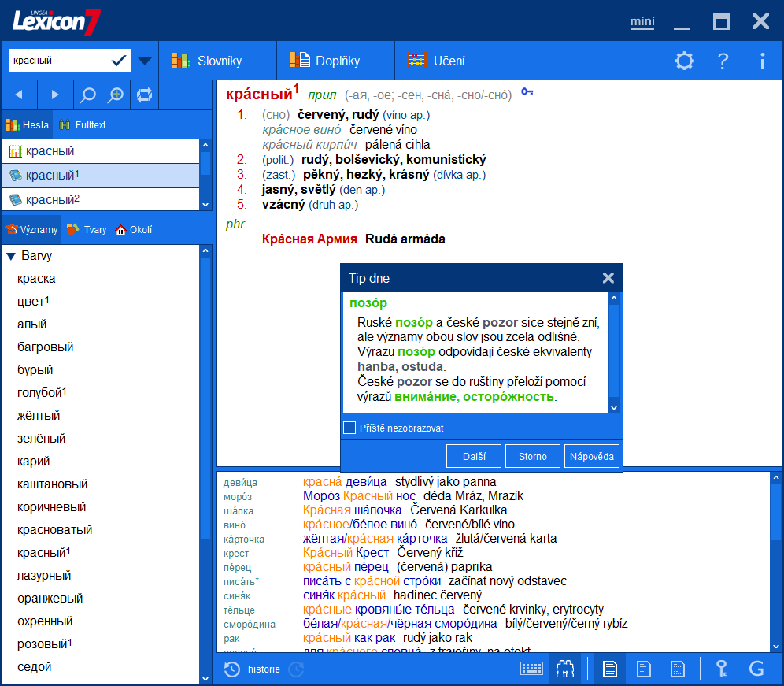Switch to the Okolí tab
Image resolution: width=784 pixels, height=686 pixels.
[x=134, y=230]
